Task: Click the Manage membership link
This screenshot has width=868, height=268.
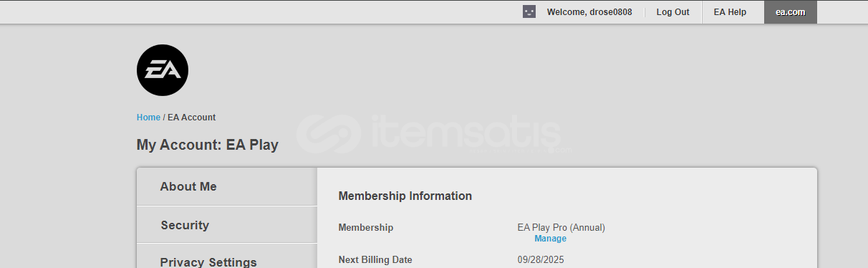Action: coord(550,239)
